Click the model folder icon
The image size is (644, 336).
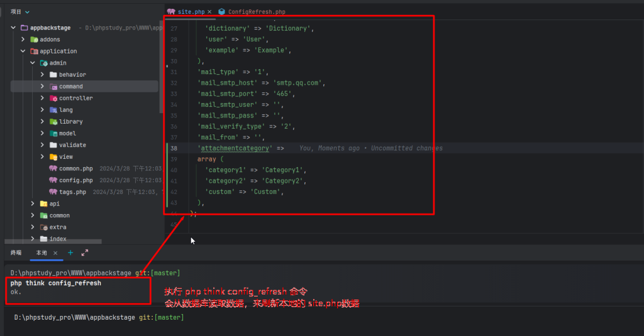(x=53, y=134)
